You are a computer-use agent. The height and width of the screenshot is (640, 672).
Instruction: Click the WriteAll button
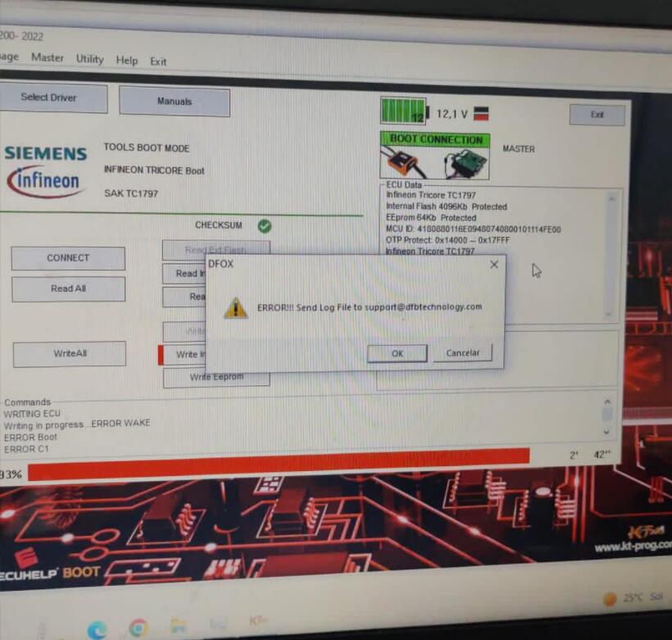70,354
